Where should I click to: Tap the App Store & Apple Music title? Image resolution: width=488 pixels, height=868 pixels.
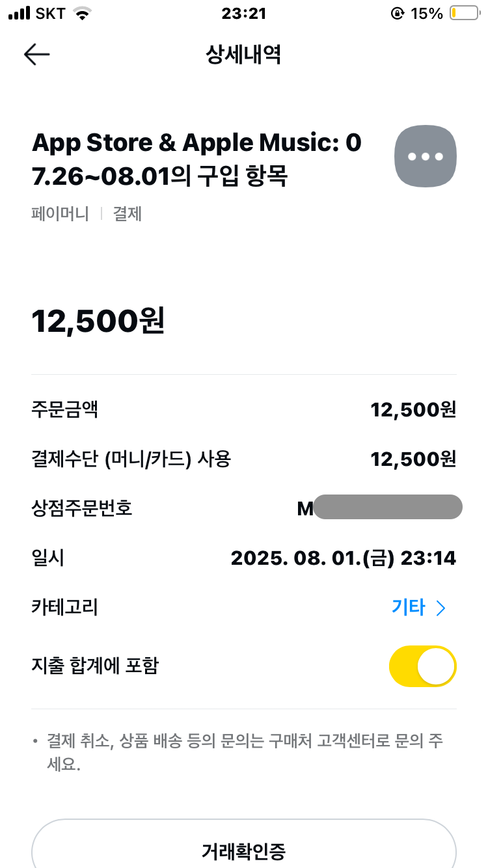point(197,159)
